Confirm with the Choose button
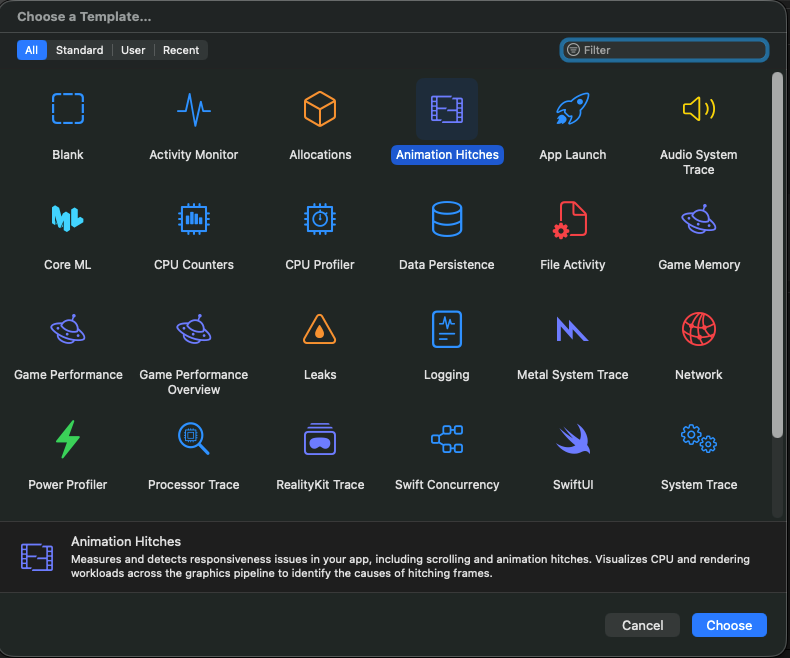 point(729,625)
